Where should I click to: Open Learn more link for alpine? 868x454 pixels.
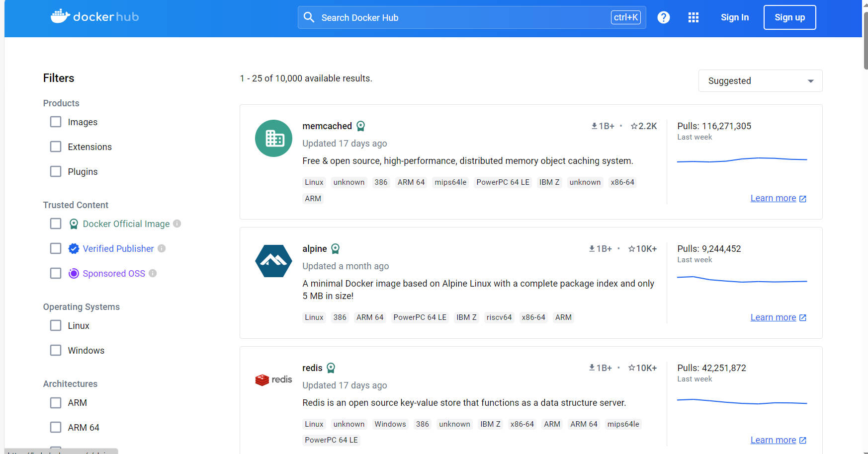pos(779,317)
